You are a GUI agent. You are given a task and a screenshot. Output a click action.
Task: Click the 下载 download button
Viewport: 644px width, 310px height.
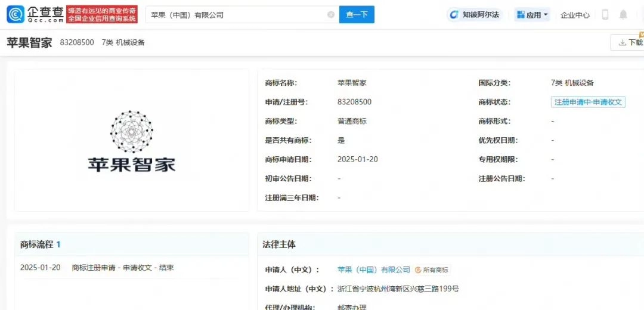click(628, 42)
